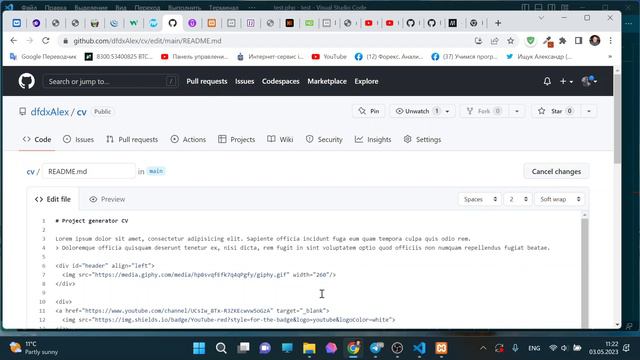Toggle the browser side panel icon
The width and height of the screenshot is (640, 360).
[x=578, y=40]
